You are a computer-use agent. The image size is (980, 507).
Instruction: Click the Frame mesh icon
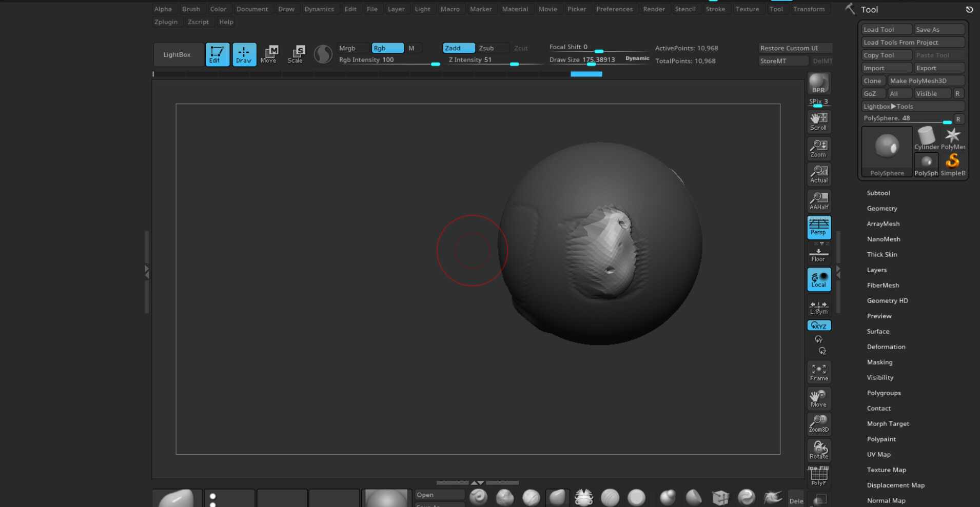pos(818,372)
